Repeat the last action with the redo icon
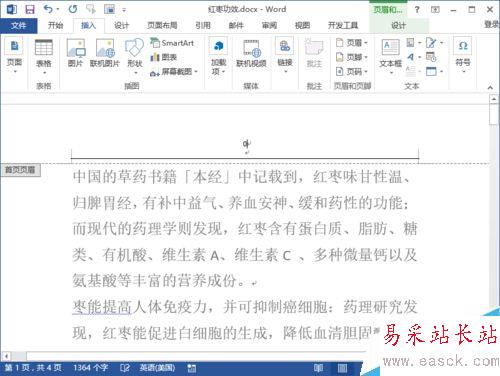Image resolution: width=500 pixels, height=376 pixels. pos(73,9)
